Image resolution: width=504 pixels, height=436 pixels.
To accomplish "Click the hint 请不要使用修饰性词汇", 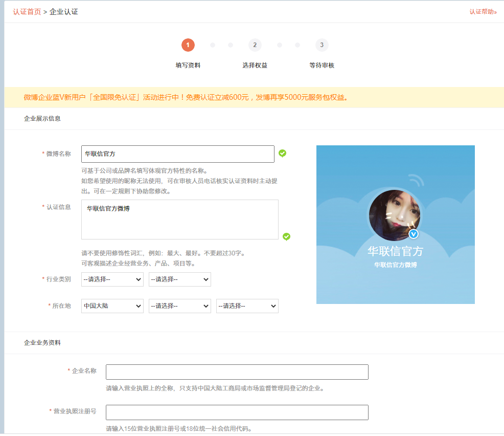I will [x=164, y=253].
